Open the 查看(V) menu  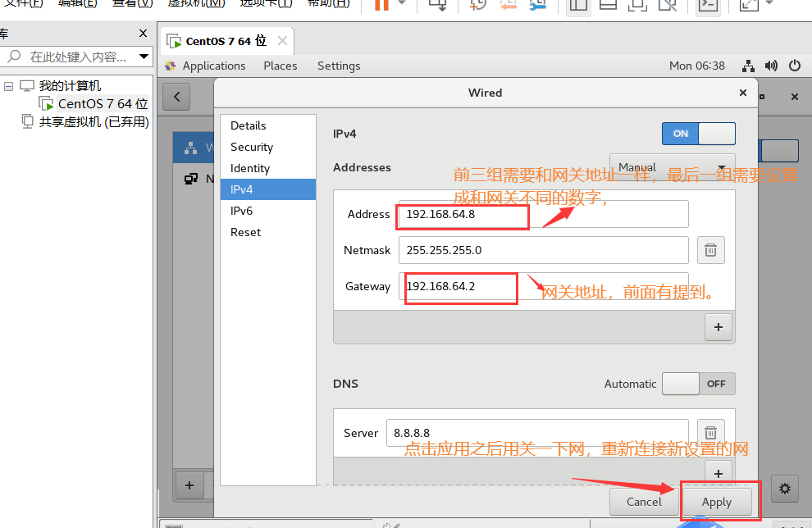pyautogui.click(x=133, y=3)
